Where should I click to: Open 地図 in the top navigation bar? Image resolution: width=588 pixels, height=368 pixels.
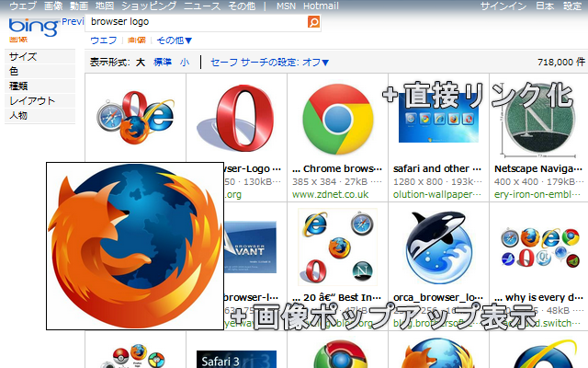pos(104,6)
